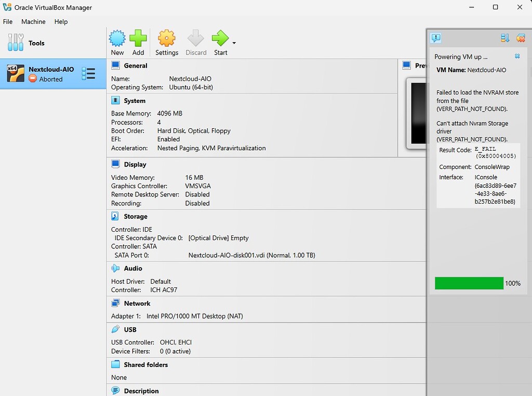Click the Add machine plus icon
The image size is (532, 396).
(138, 38)
